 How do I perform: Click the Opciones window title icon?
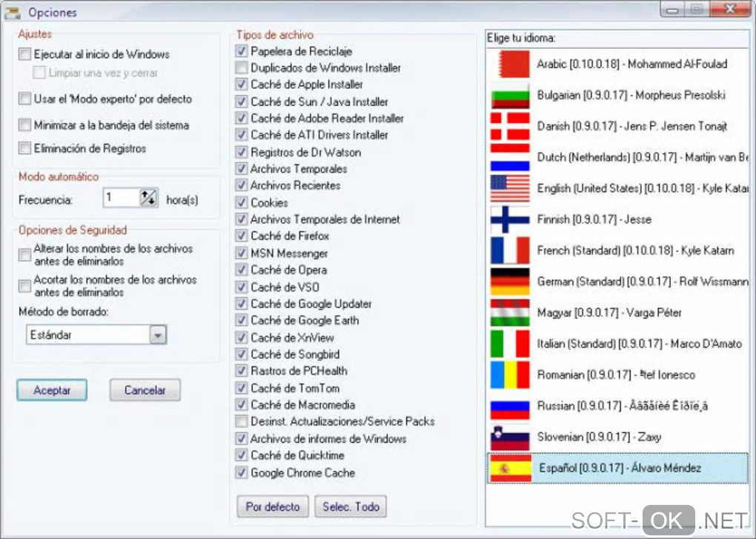13,13
